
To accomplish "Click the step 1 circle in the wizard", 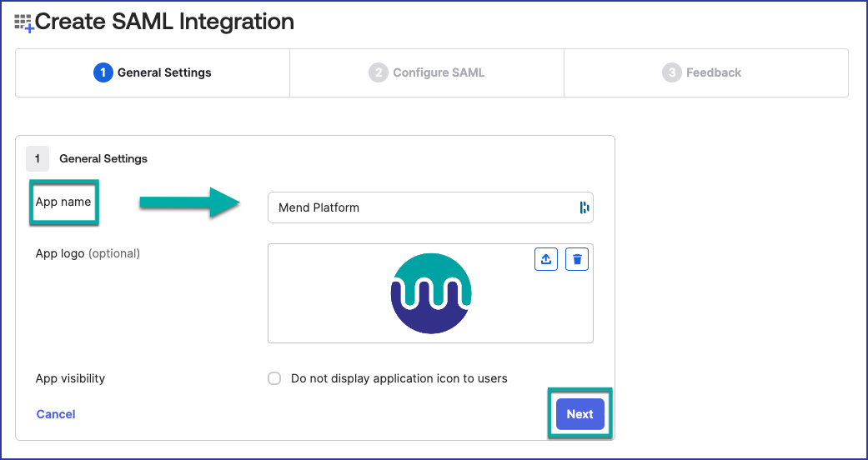I will [103, 72].
